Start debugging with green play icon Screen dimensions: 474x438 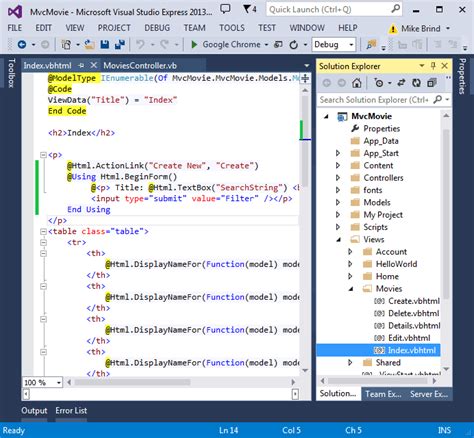pyautogui.click(x=194, y=44)
